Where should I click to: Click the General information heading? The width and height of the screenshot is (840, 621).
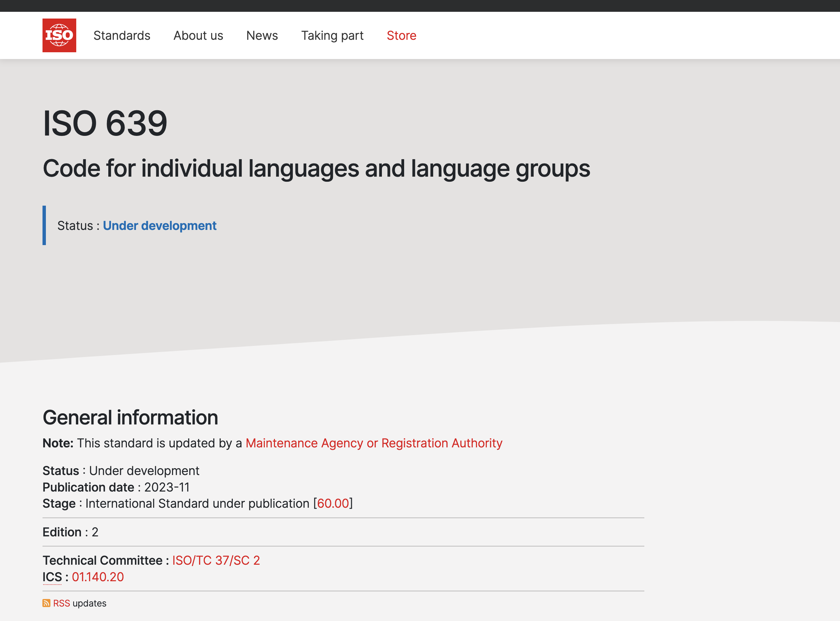click(x=130, y=418)
